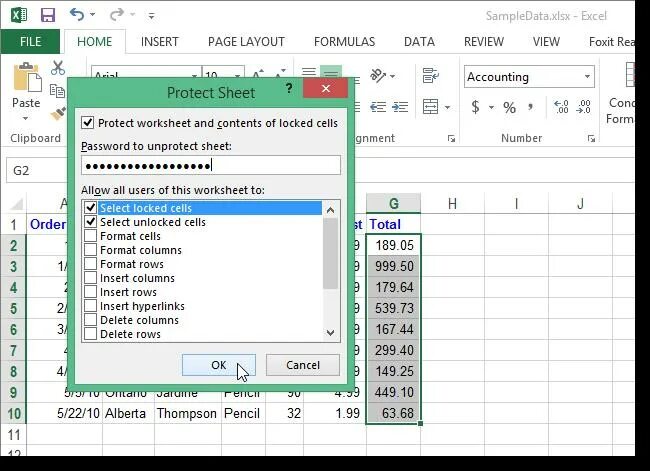The image size is (650, 471).
Task: Select column G header
Action: click(393, 203)
